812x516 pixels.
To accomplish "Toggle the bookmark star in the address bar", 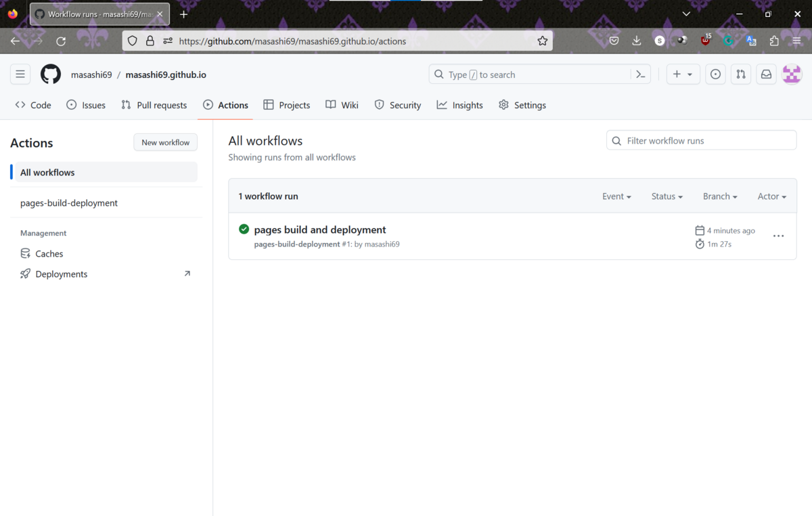I will (x=543, y=41).
